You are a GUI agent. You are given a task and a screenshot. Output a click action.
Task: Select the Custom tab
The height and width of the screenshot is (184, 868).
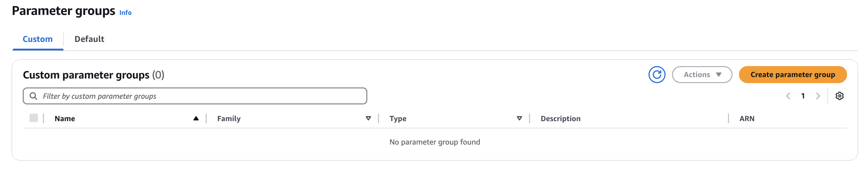coord(38,39)
